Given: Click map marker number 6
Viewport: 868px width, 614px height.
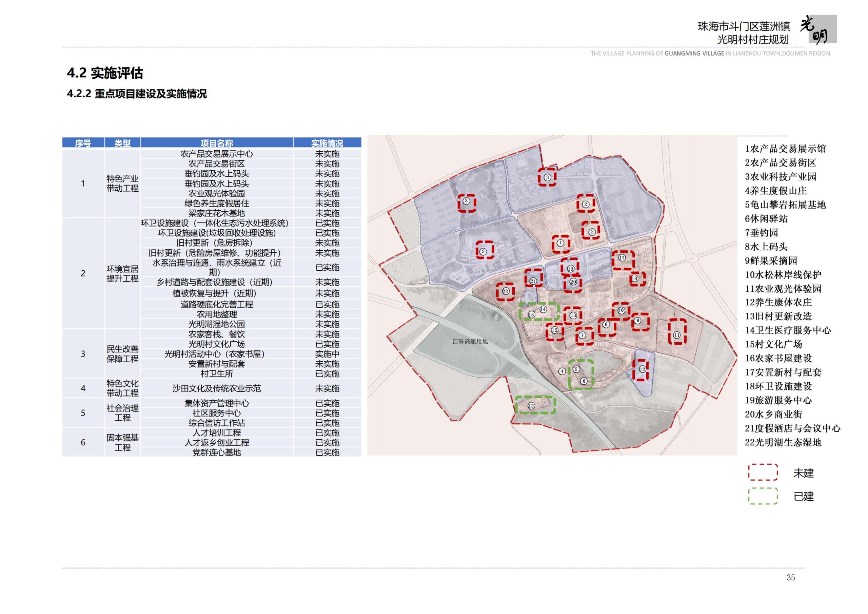Looking at the screenshot, I should point(584,381).
